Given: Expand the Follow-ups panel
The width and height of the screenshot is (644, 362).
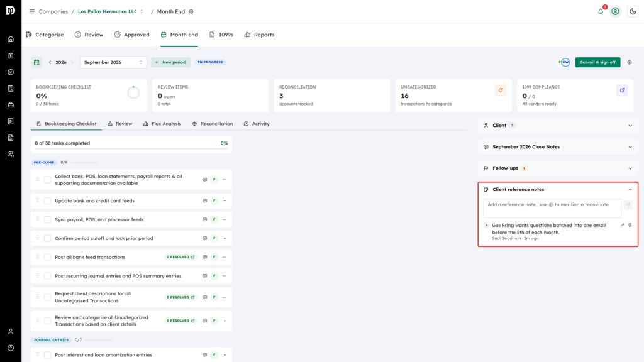Looking at the screenshot, I should (x=558, y=168).
